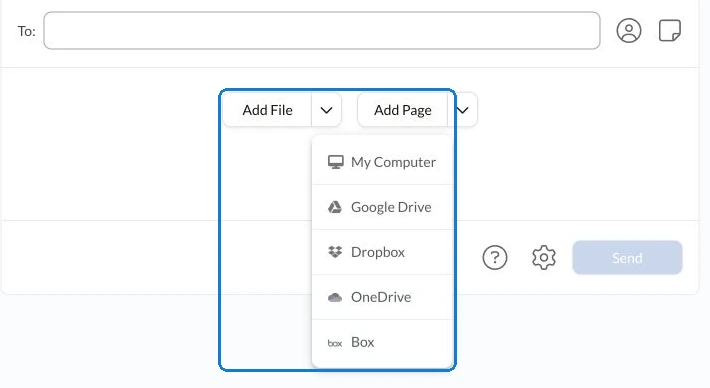Viewport: 710px width, 388px height.
Task: Expand the Add Page dropdown arrow
Action: coord(463,110)
